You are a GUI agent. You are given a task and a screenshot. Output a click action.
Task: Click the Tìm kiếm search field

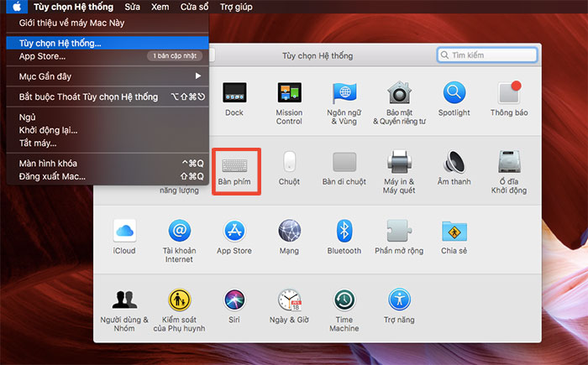[487, 55]
